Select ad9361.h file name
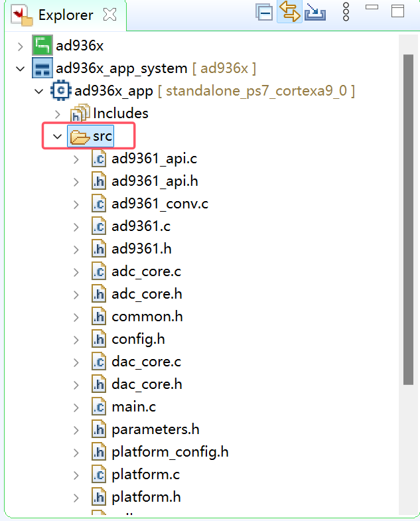This screenshot has height=521, width=420. [x=141, y=249]
